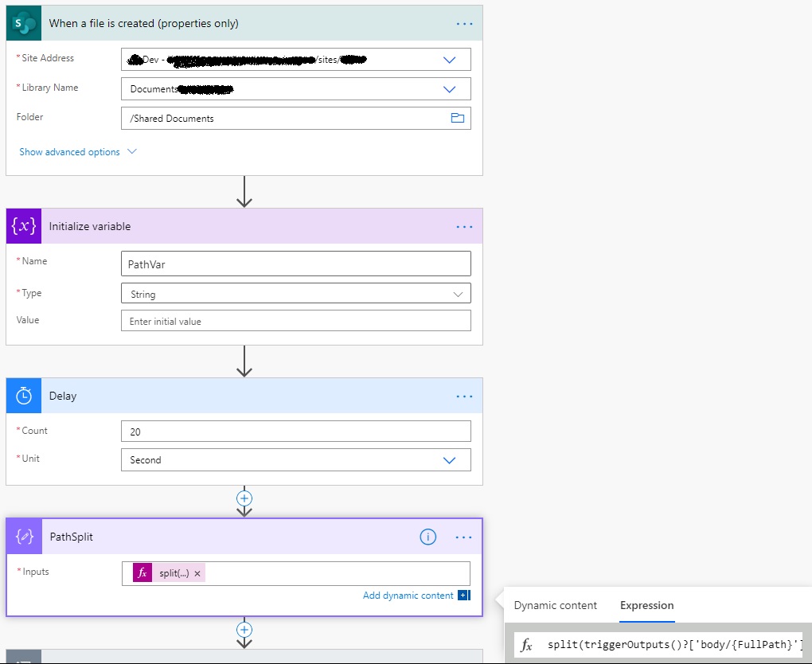Remove the split(...) expression token
812x664 pixels.
[197, 573]
